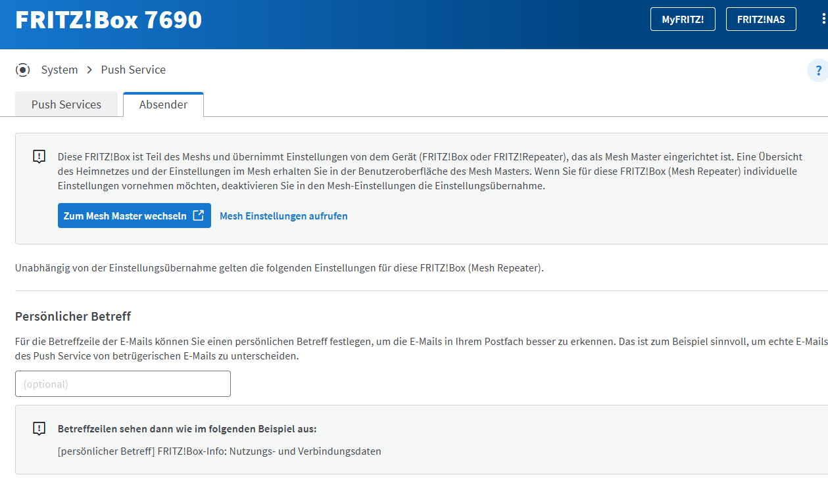Click the breadcrumb chevron separator
Image resolution: width=828 pixels, height=504 pixels.
[x=89, y=70]
